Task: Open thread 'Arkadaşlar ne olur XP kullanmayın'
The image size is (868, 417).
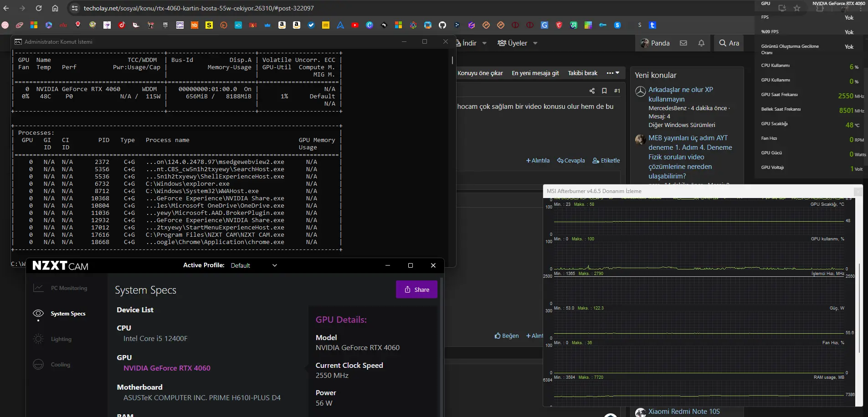Action: (x=681, y=94)
